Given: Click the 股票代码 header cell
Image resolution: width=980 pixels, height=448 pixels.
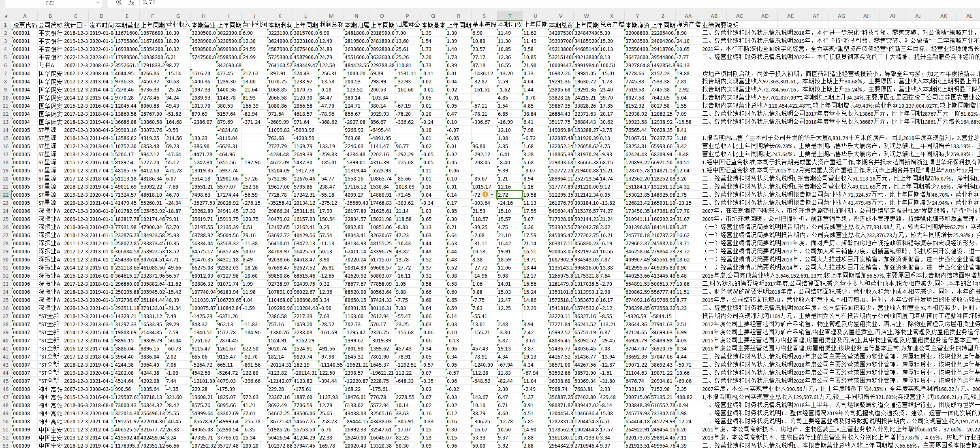Looking at the screenshot, I should point(25,25).
